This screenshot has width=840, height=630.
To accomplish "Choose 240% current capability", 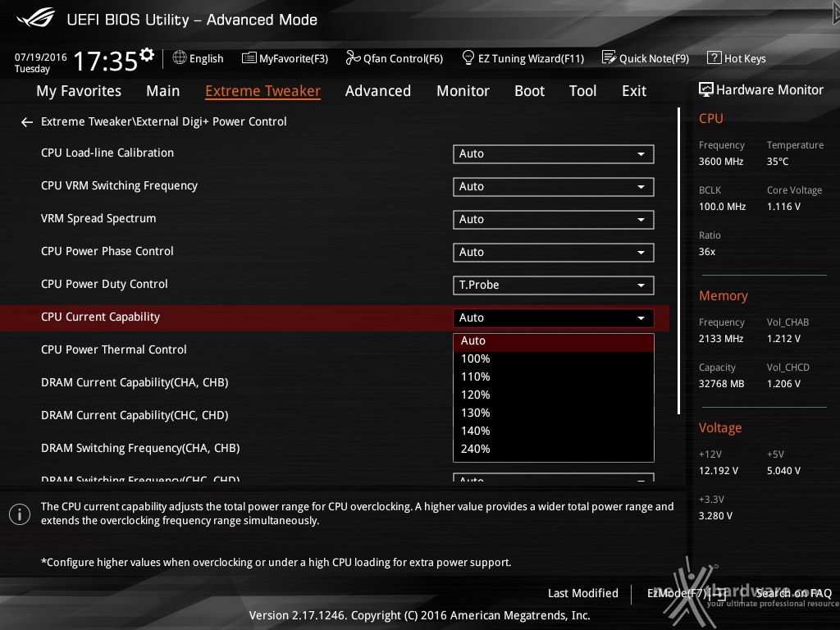I will point(554,449).
